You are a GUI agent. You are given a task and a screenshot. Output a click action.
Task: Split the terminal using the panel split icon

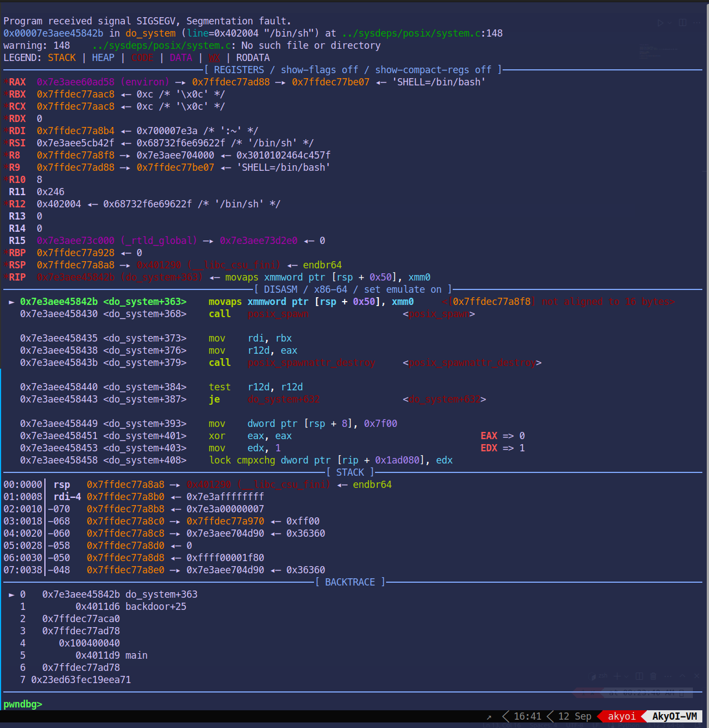[639, 676]
